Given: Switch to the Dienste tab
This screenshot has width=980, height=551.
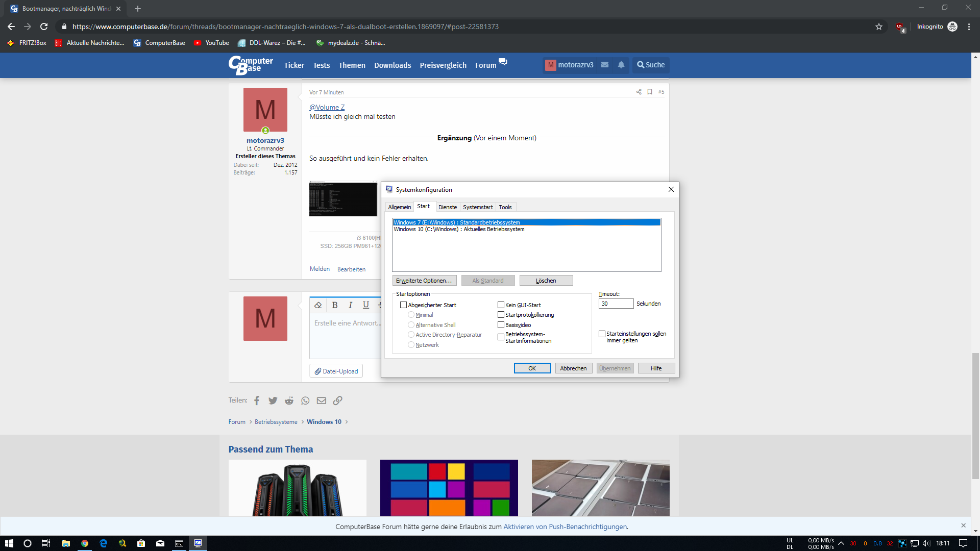Looking at the screenshot, I should coord(447,207).
